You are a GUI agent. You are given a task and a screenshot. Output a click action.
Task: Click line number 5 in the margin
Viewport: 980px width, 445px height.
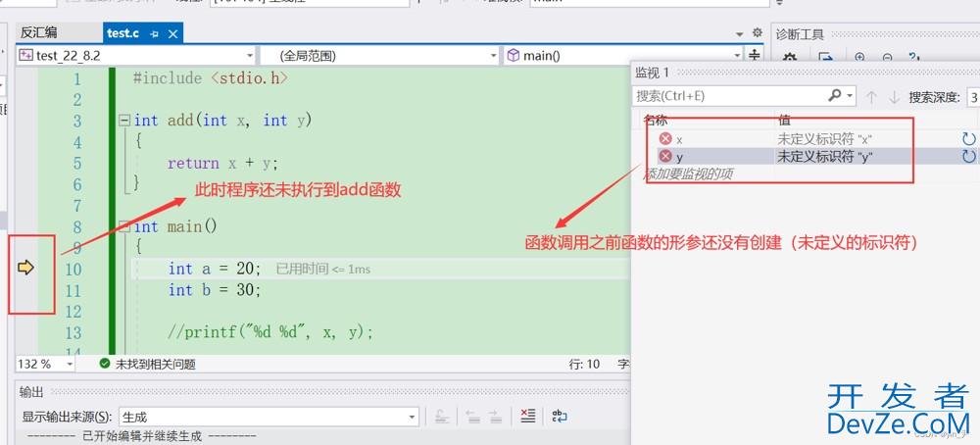[x=77, y=163]
